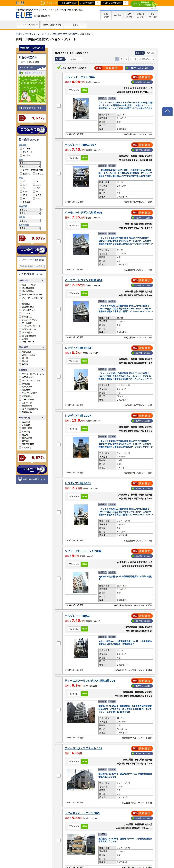Add レジディア川崎 0304 to 検討リスト
The height and width of the screenshot is (868, 174).
[142, 353]
